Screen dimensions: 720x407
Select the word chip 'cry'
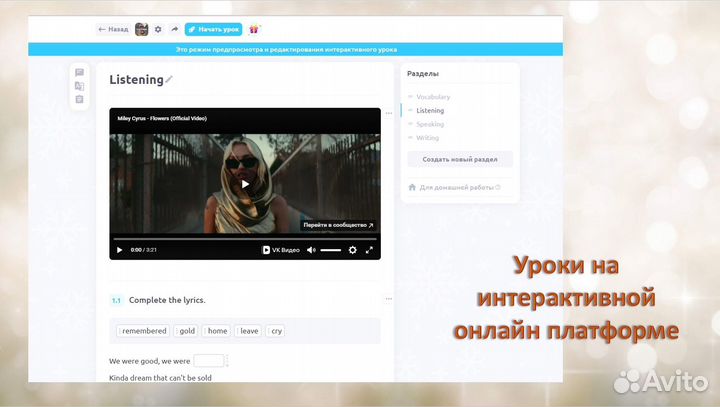click(x=275, y=331)
